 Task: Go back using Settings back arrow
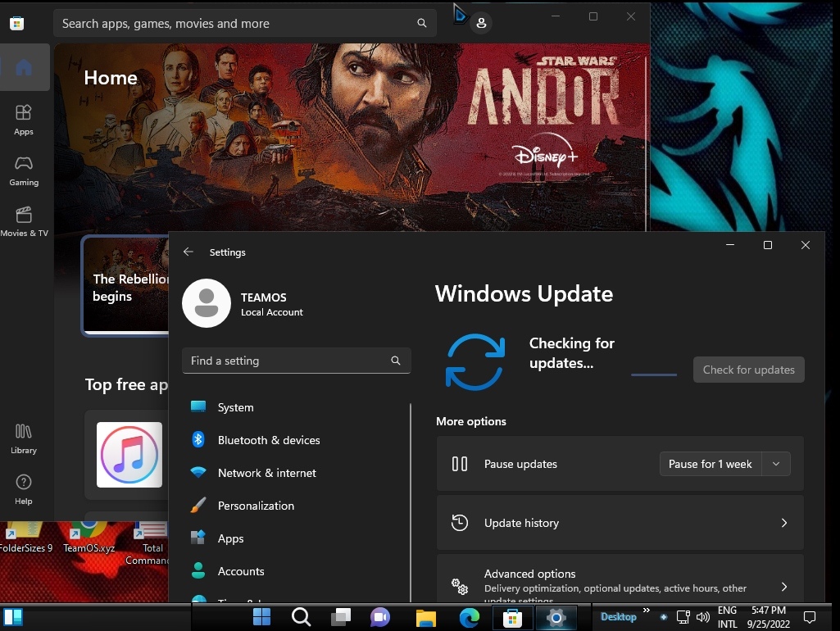tap(188, 252)
